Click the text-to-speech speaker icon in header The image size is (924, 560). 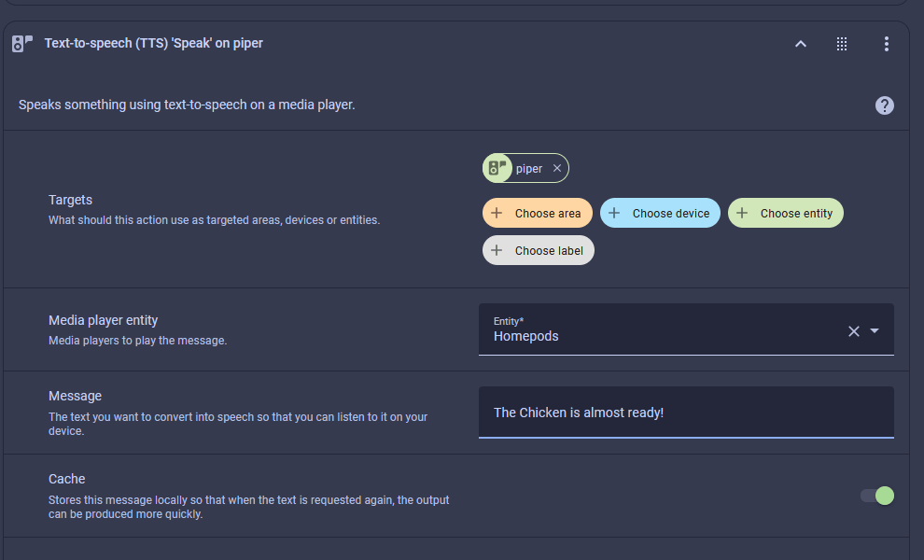(x=22, y=43)
